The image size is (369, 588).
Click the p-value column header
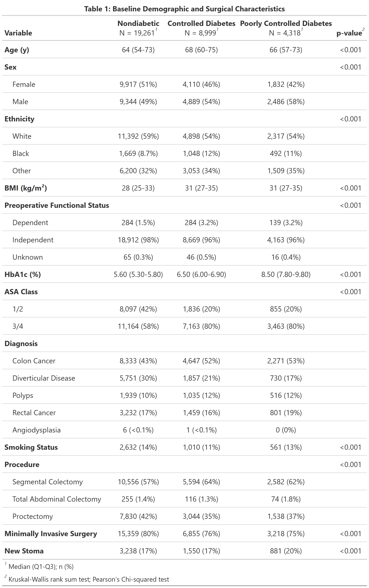pyautogui.click(x=349, y=33)
